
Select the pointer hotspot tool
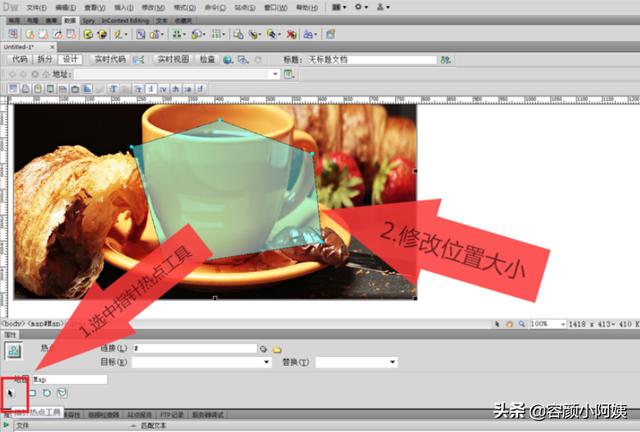11,393
